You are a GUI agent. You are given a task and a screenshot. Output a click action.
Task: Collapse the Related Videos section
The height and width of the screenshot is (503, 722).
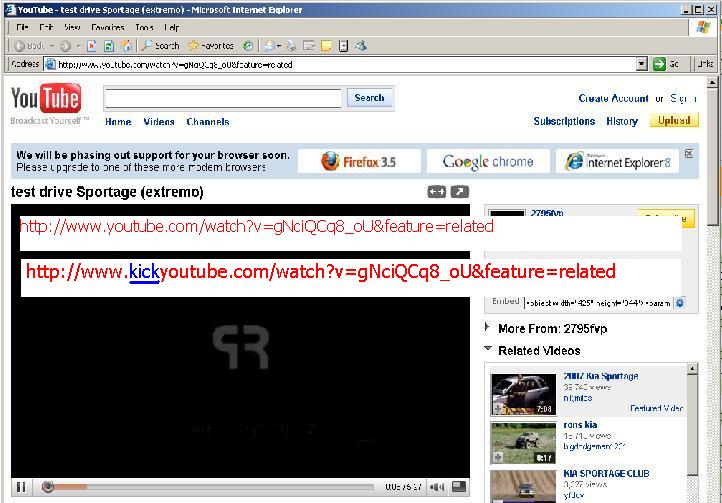tap(488, 350)
